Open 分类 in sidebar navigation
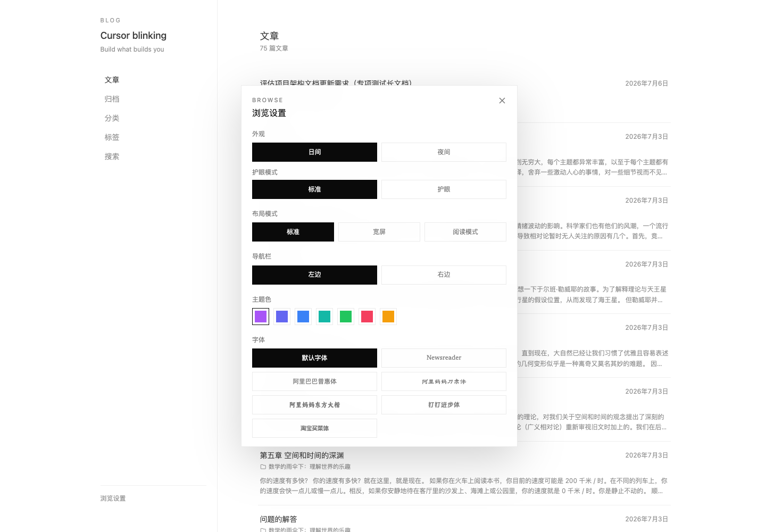 (x=112, y=118)
